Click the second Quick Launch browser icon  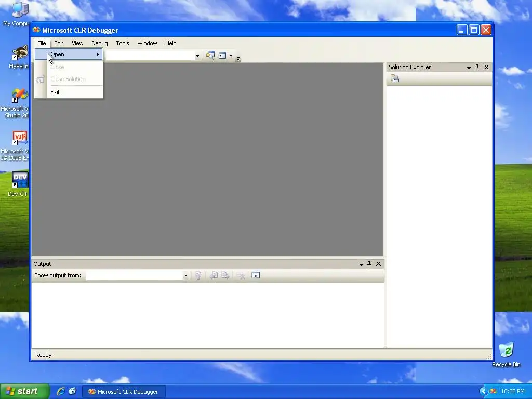[x=72, y=391]
